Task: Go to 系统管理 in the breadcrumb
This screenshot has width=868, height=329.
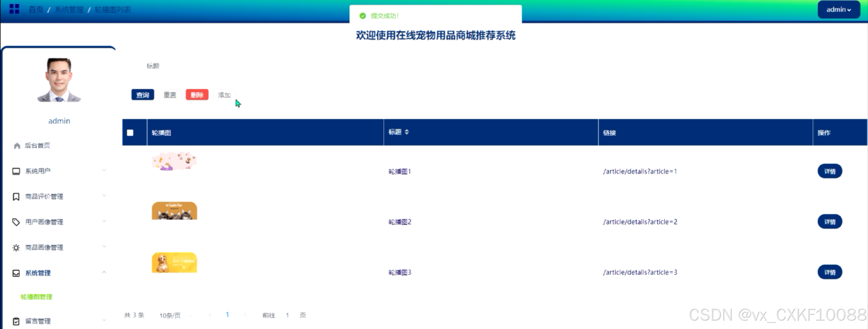Action: click(69, 10)
